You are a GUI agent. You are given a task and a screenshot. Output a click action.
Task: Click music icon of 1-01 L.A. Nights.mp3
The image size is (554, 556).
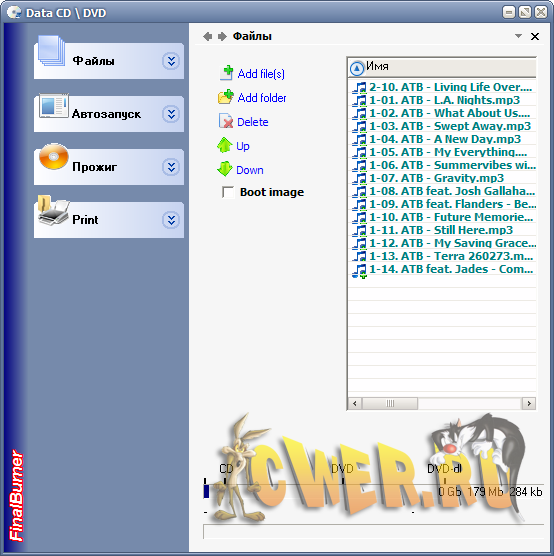click(x=359, y=100)
